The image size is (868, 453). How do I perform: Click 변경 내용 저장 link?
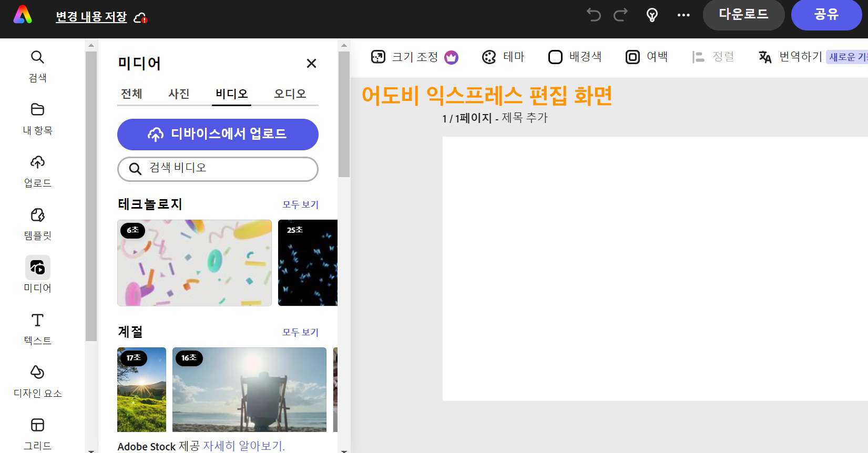(x=91, y=17)
